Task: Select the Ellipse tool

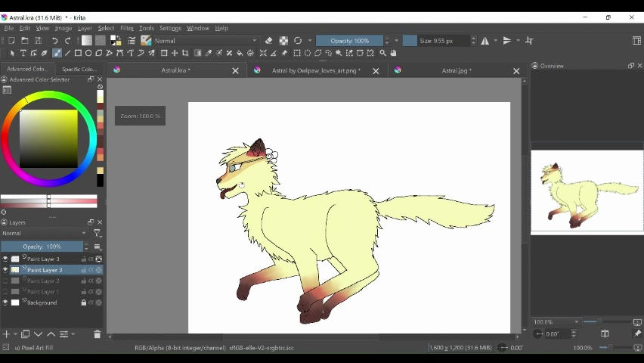Action: coord(88,53)
